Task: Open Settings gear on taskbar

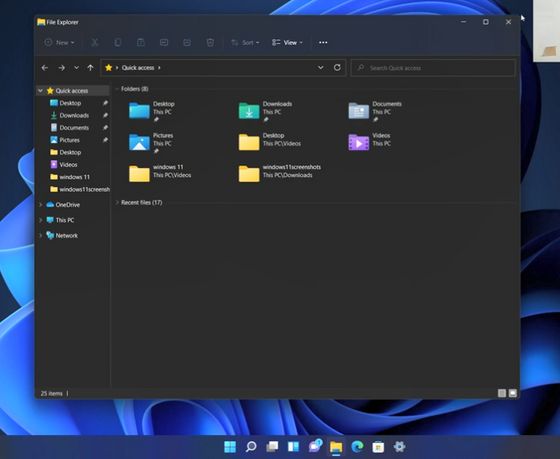Action: click(x=399, y=446)
